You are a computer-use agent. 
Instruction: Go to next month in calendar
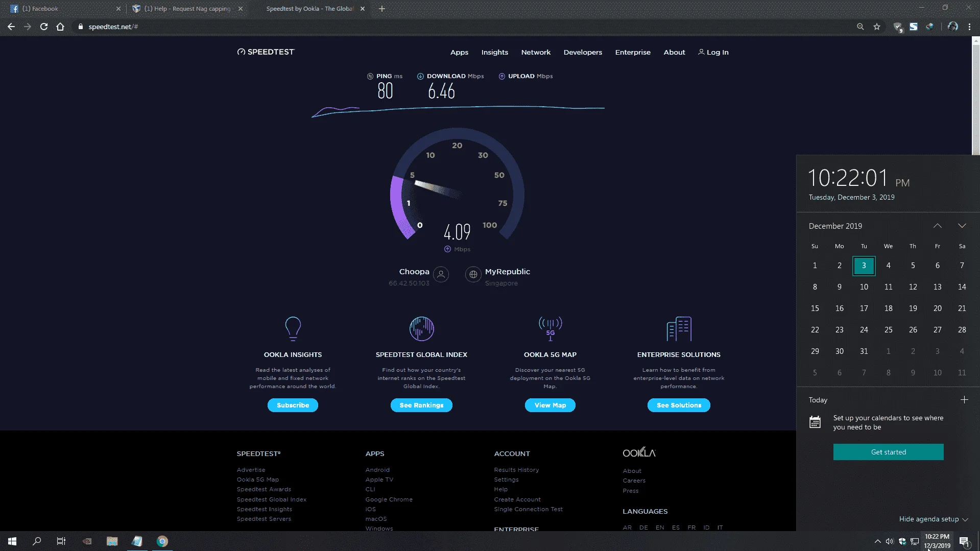[962, 226]
